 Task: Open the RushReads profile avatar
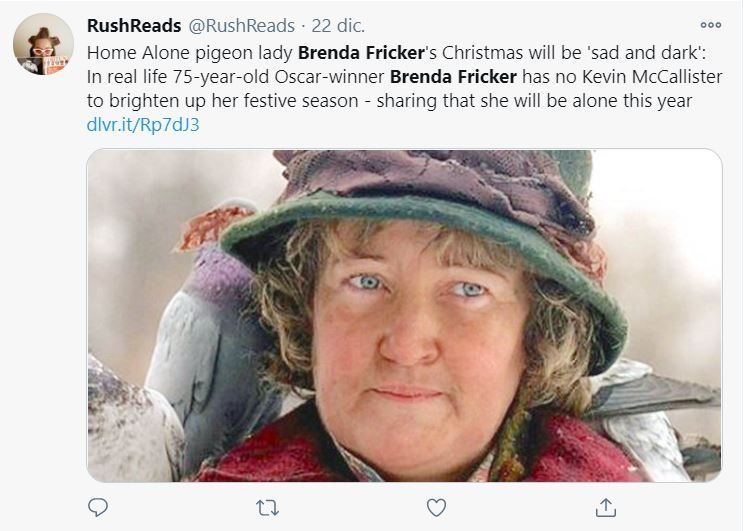tap(43, 45)
